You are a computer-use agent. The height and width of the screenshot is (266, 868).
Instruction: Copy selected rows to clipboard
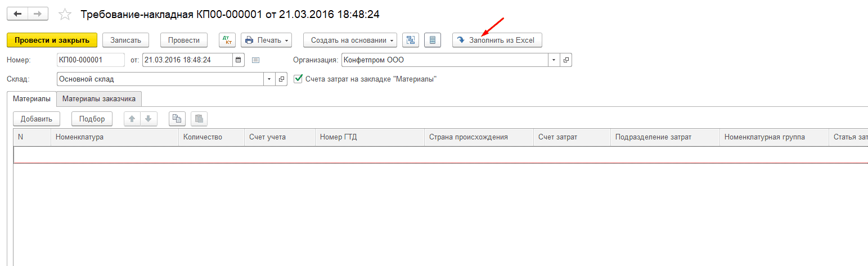pyautogui.click(x=177, y=119)
